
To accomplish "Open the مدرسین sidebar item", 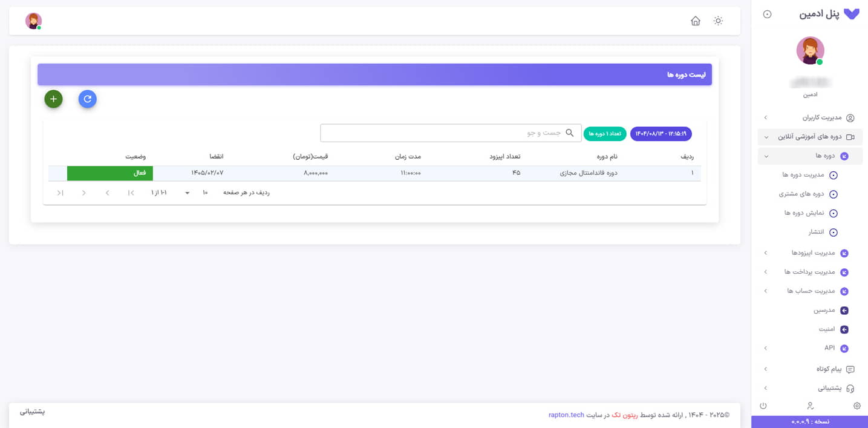I will point(824,311).
